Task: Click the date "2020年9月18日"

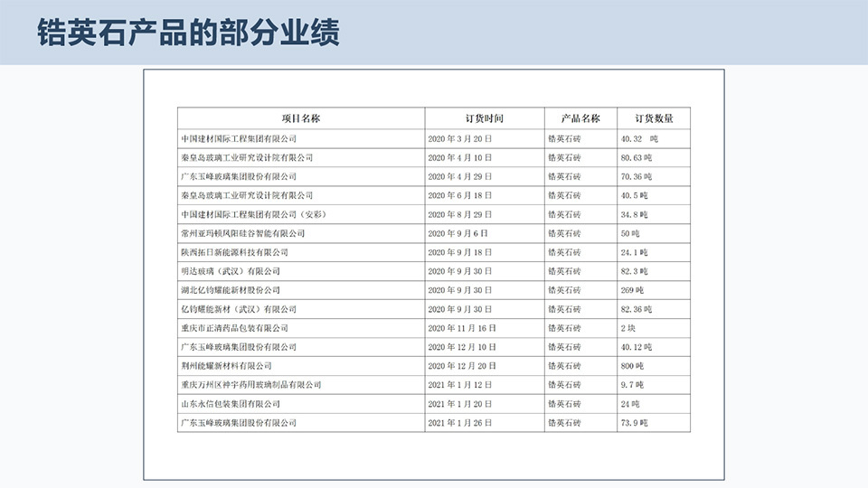Action: pos(460,252)
